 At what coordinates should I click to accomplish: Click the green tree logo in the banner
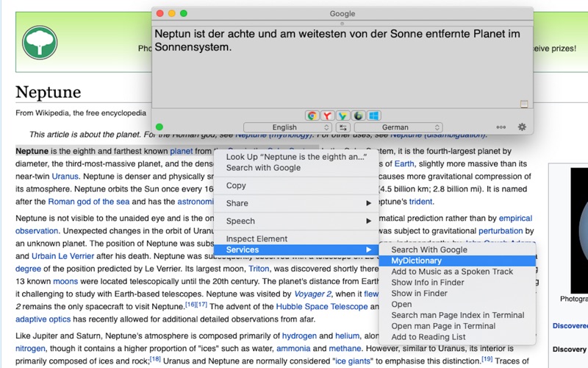[40, 43]
